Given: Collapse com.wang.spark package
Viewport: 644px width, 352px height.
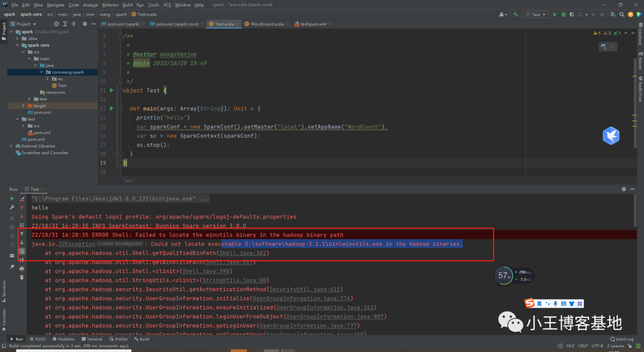Looking at the screenshot, I should pos(42,72).
